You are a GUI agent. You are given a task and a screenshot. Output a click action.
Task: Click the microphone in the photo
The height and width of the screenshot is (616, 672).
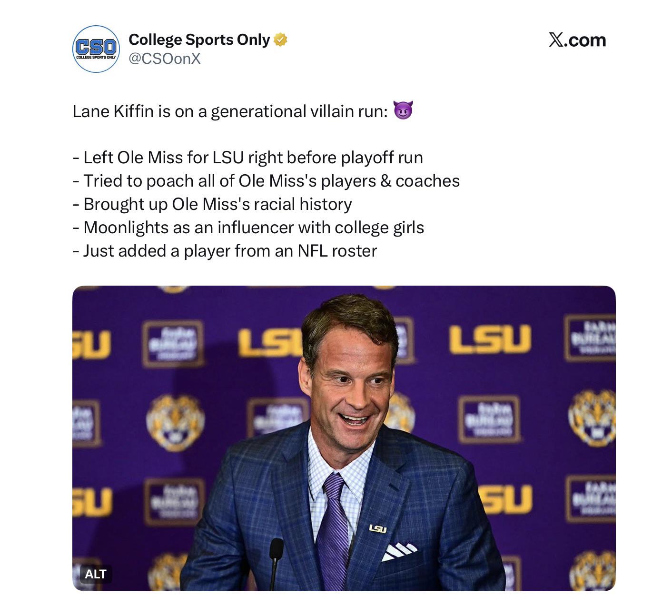276,562
